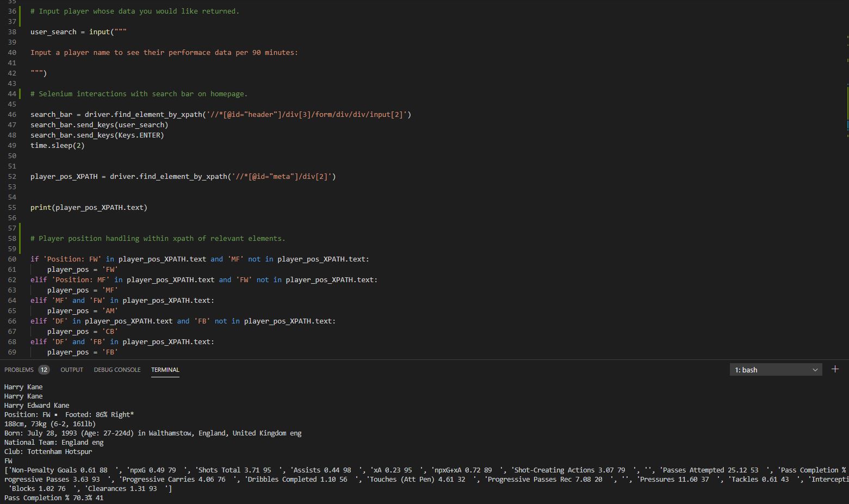Click the editor overview ruler scrollbar
The width and height of the screenshot is (849, 504).
(847, 179)
